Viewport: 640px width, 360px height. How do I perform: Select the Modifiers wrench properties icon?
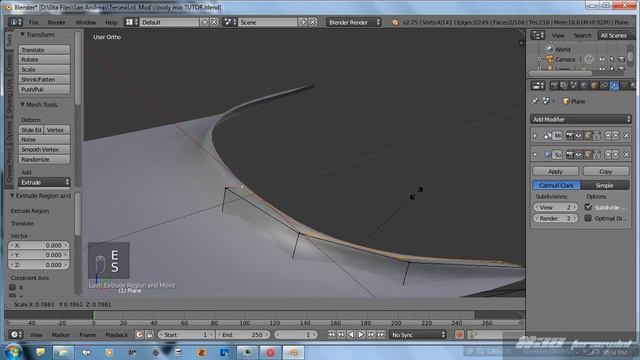(x=614, y=85)
